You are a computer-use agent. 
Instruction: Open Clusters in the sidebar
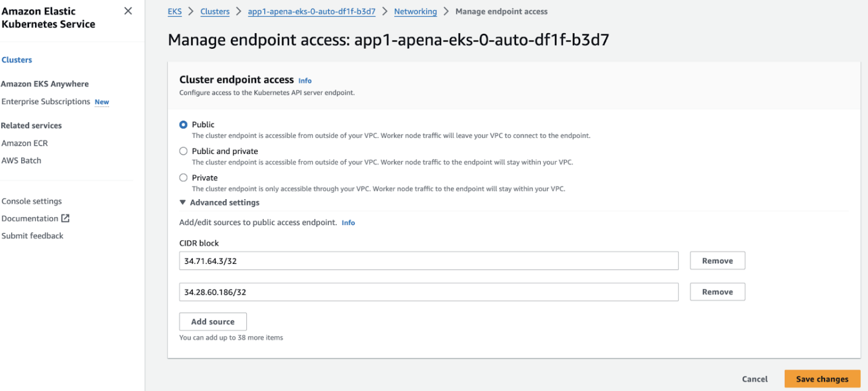point(17,60)
